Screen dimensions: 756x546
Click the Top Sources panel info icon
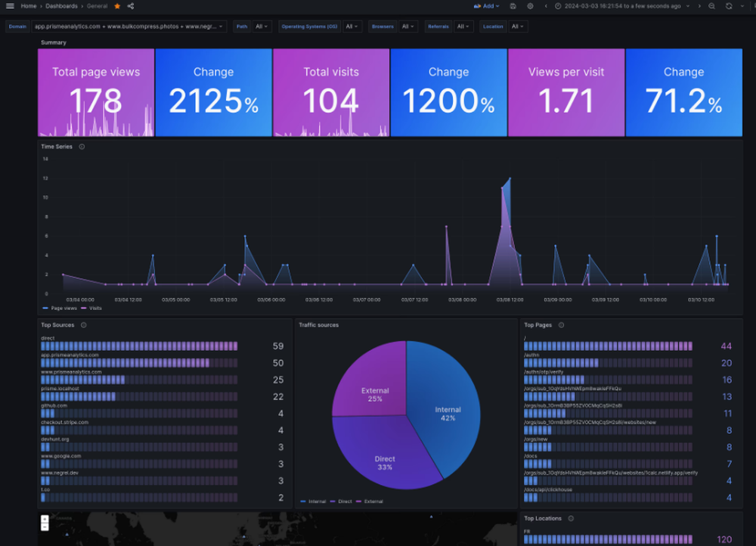pos(84,325)
